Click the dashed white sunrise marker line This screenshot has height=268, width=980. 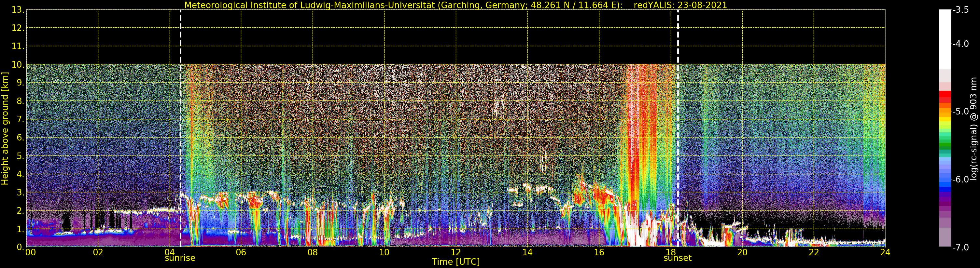[x=180, y=128]
